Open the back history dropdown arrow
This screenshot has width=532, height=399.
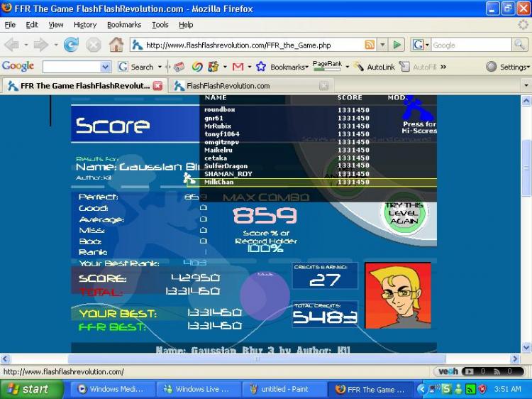[26, 45]
